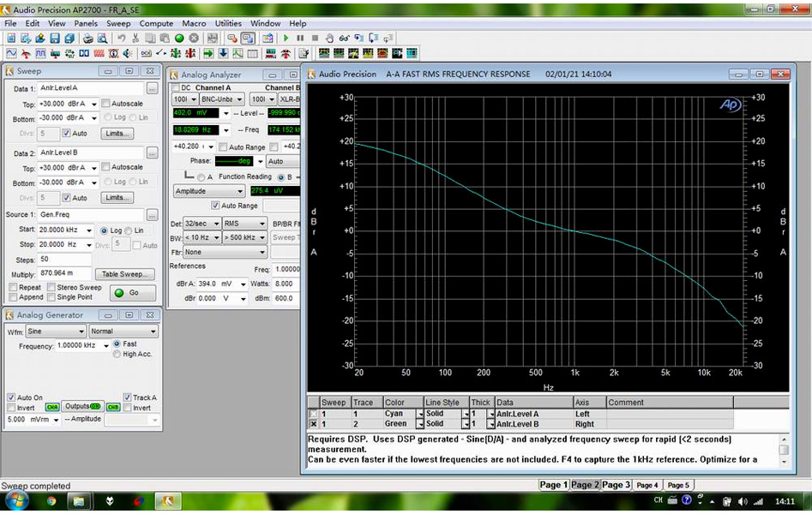Click the Audio Precision AP logo on graph
Viewport: 812px width, 514px height.
pyautogui.click(x=731, y=105)
